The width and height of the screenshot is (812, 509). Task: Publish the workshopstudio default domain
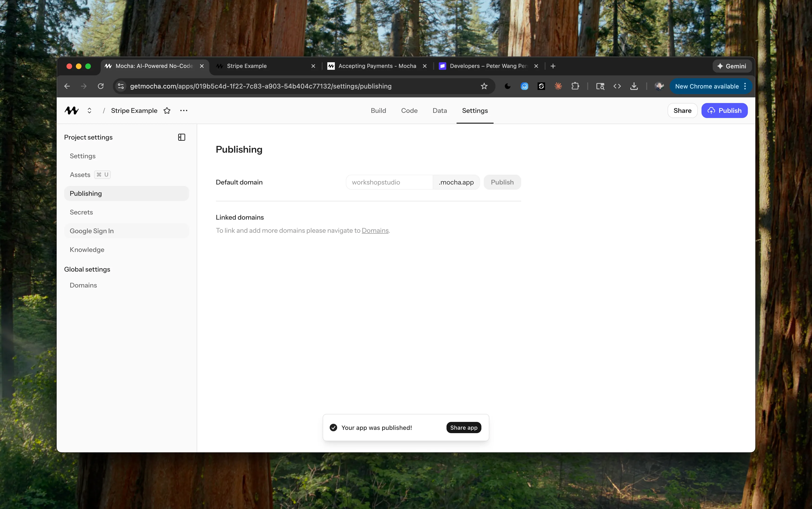pos(502,182)
